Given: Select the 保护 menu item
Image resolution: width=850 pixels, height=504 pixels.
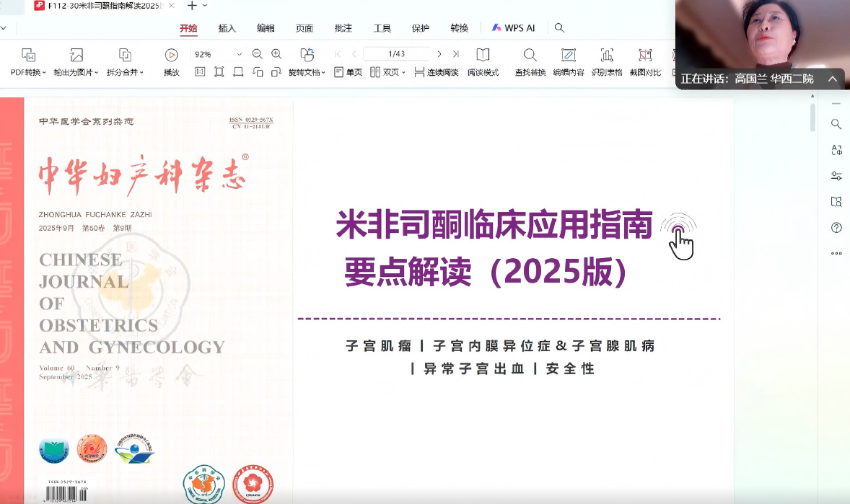Looking at the screenshot, I should [x=420, y=28].
